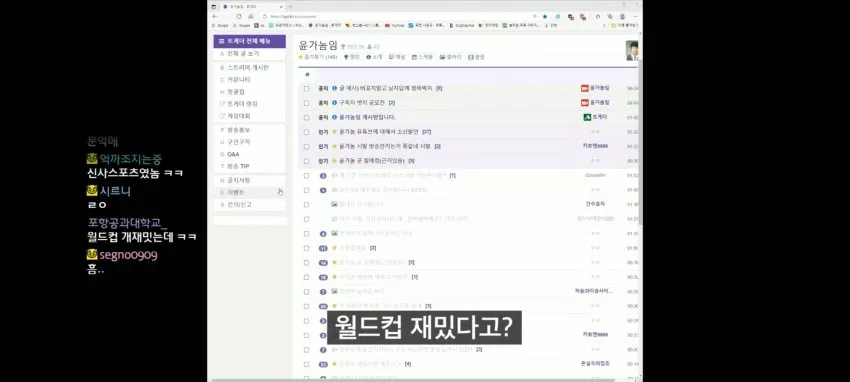This screenshot has width=850, height=382.
Task: Click author 온실속의잡초
Action: [595, 364]
